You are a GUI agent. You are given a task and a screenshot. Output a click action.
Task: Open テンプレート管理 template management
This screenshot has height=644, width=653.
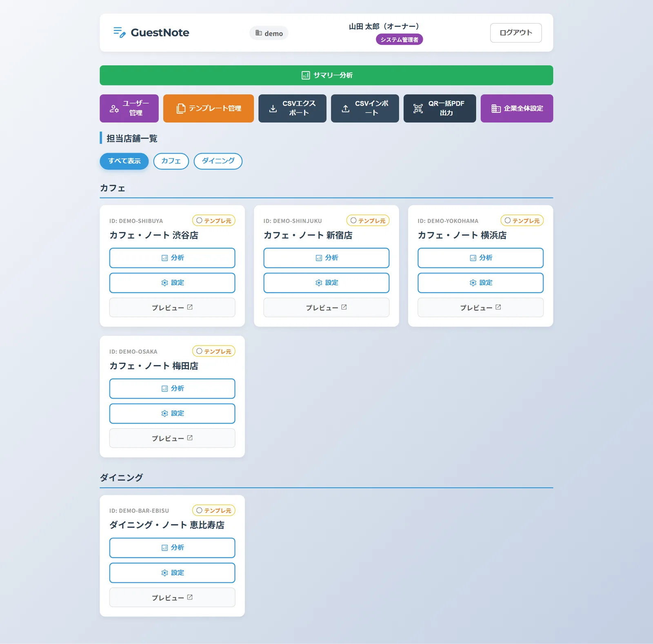[208, 108]
